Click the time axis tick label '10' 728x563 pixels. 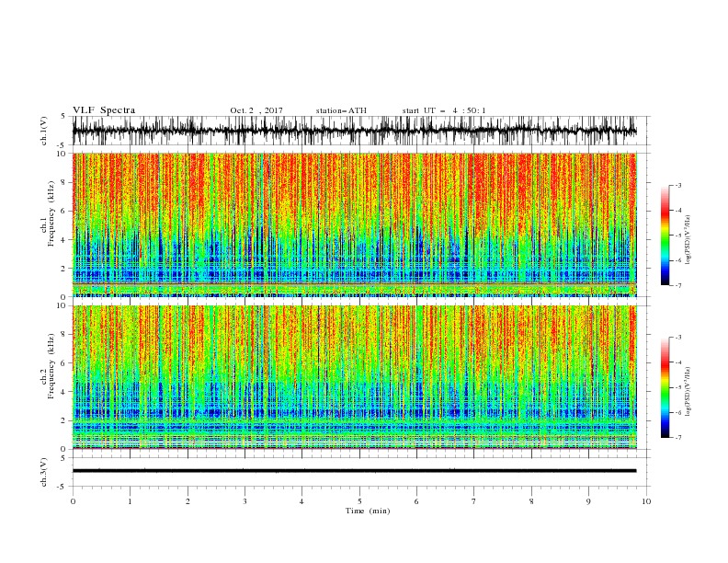pyautogui.click(x=646, y=501)
